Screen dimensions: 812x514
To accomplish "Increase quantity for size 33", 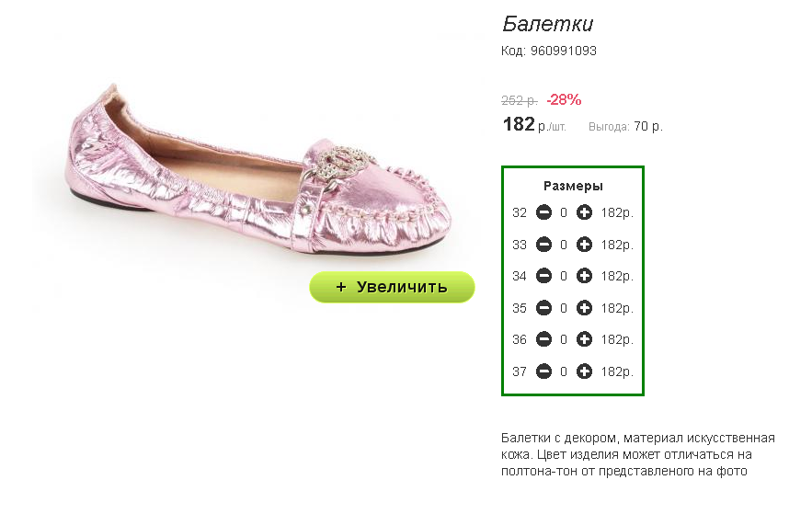I will [584, 245].
